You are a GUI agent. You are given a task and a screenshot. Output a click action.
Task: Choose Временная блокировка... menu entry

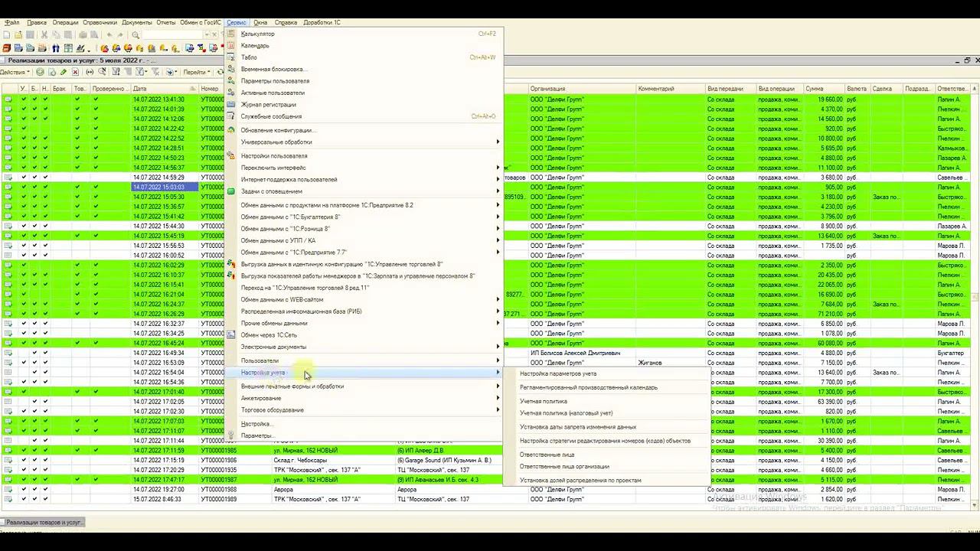pyautogui.click(x=364, y=70)
